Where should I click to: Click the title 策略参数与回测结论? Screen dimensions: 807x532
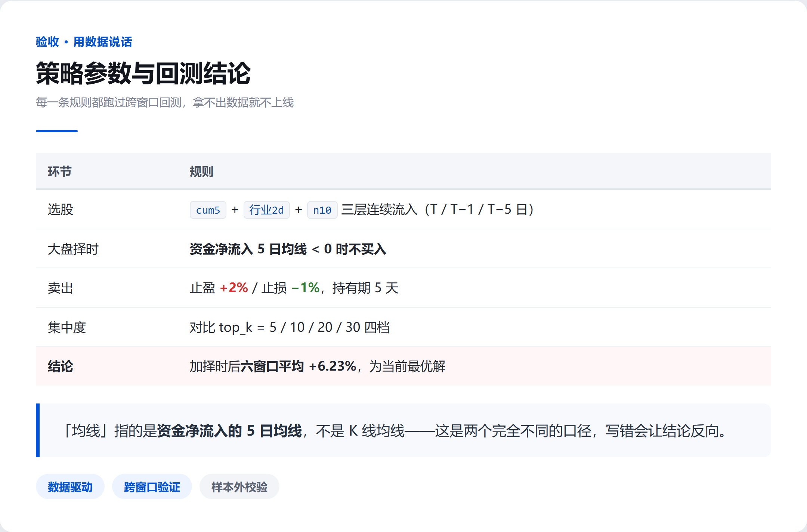[x=143, y=73]
